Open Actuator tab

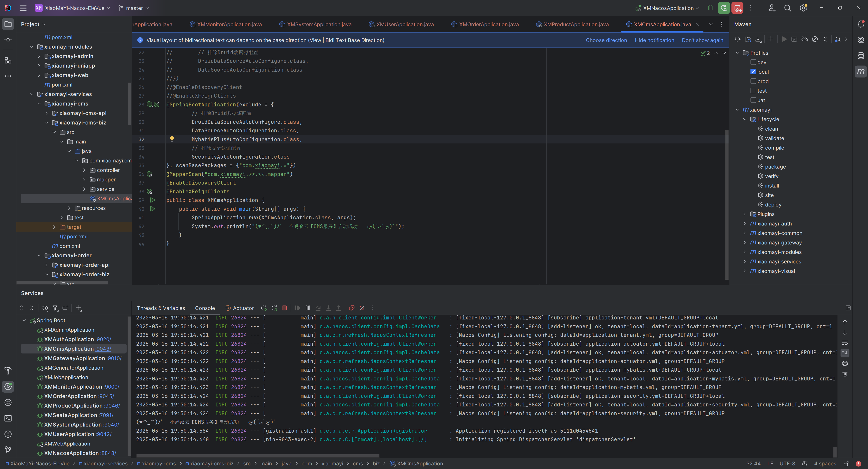tap(239, 308)
